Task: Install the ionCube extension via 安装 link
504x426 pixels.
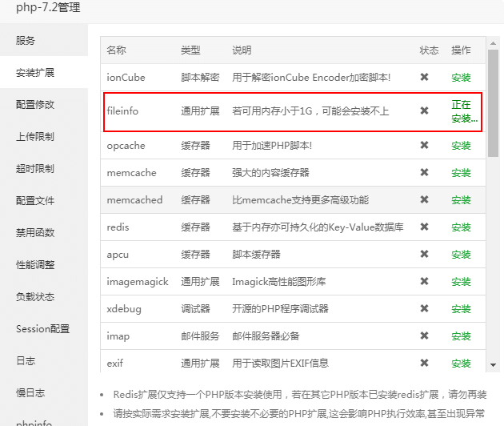Action: click(461, 78)
